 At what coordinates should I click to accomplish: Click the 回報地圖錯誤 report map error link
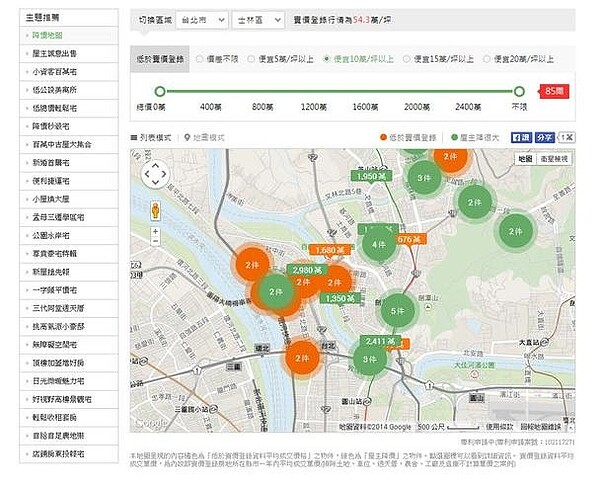[540, 427]
